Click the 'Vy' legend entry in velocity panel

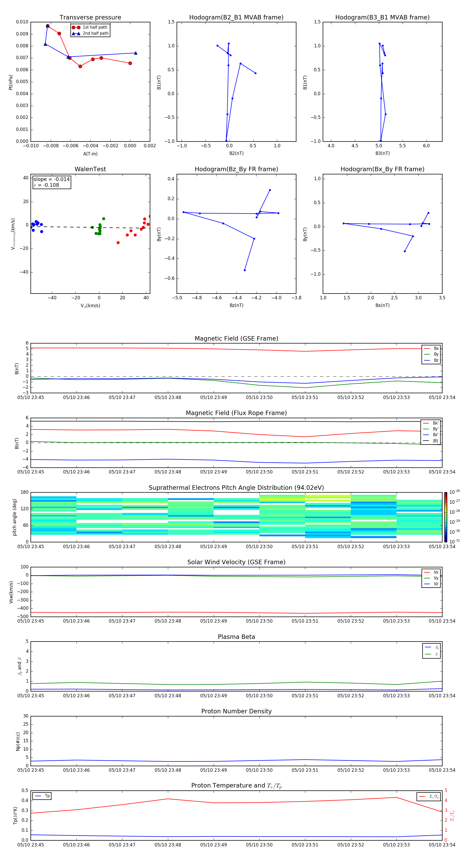pos(431,578)
